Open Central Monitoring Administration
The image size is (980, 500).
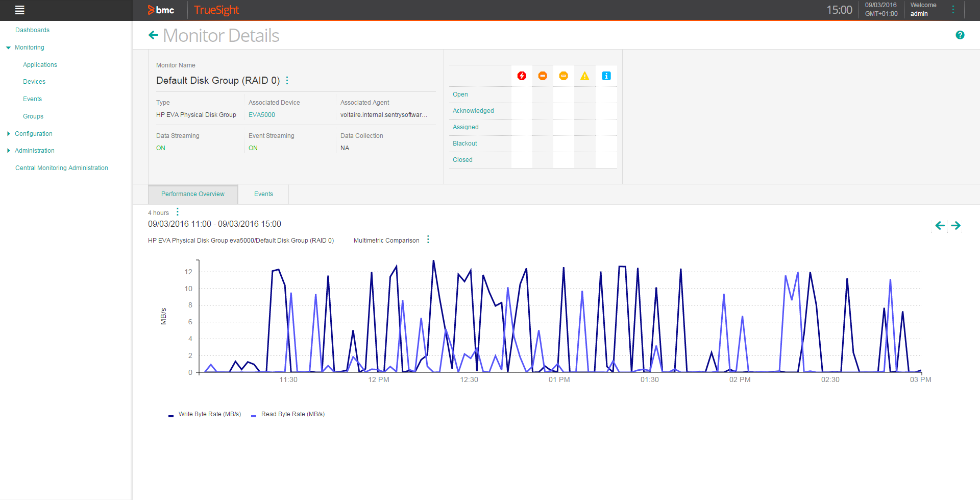tap(62, 168)
